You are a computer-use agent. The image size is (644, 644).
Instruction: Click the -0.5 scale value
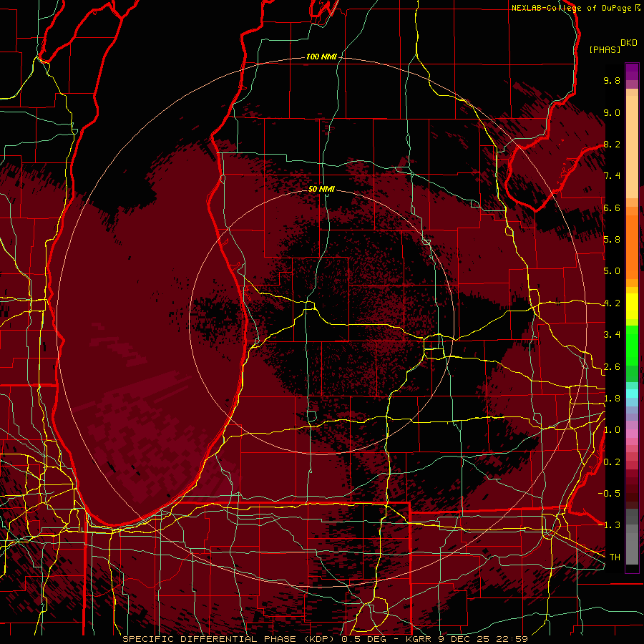tap(610, 494)
